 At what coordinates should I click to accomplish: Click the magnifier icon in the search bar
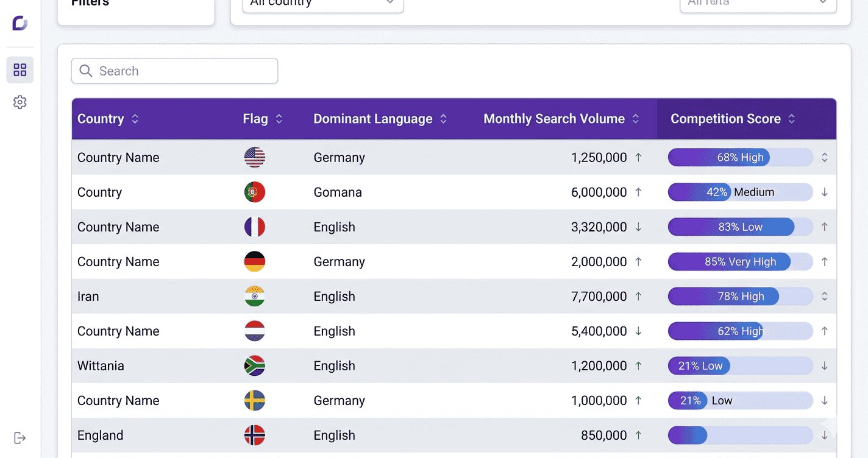click(85, 71)
